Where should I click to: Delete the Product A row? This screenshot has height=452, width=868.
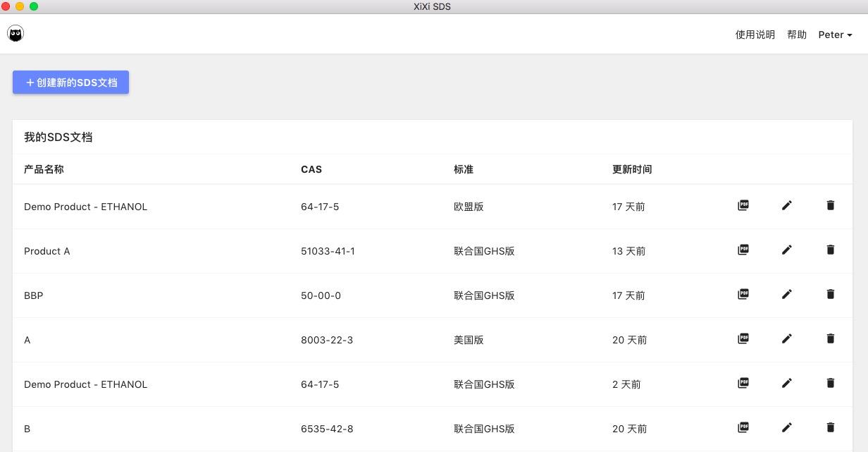pos(831,250)
